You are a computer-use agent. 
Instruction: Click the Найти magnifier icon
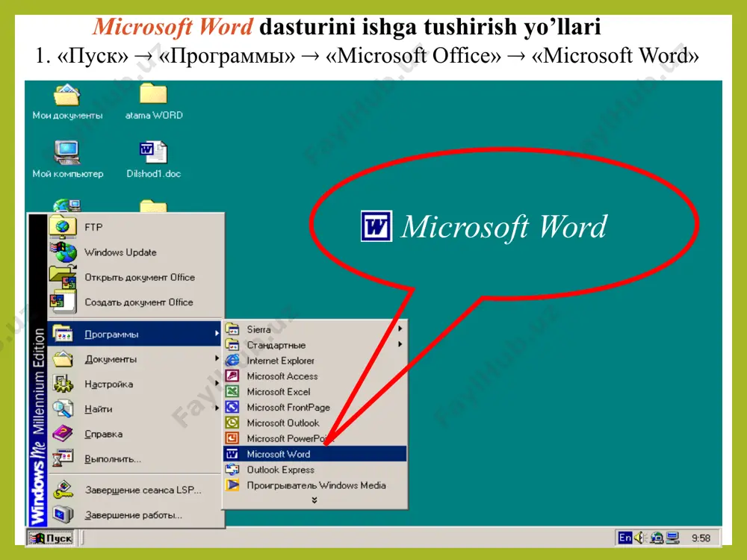tap(63, 408)
